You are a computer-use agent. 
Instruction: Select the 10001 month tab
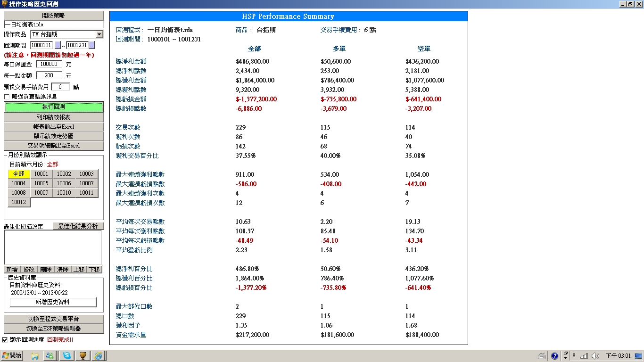tap(41, 174)
